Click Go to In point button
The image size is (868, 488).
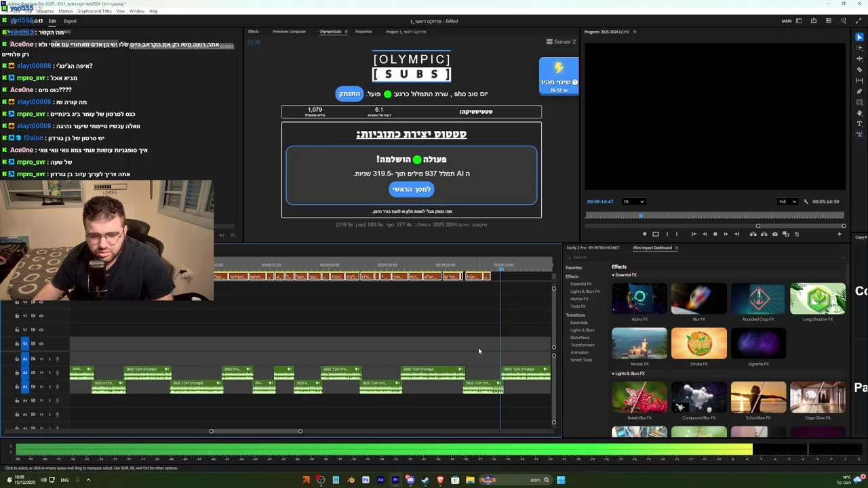click(694, 234)
